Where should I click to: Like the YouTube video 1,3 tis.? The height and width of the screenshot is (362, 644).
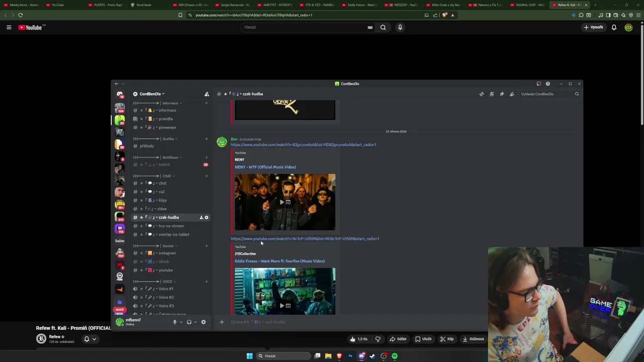pyautogui.click(x=359, y=339)
